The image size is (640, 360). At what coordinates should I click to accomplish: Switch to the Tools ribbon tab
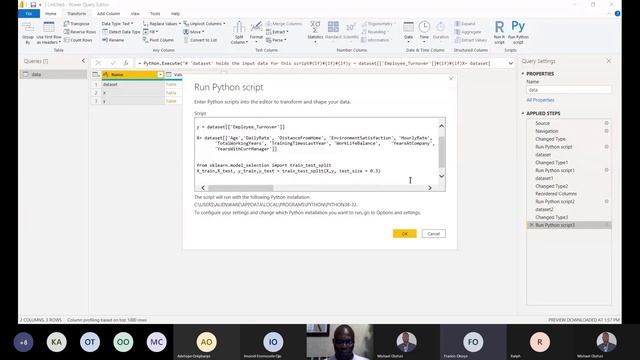tap(155, 13)
